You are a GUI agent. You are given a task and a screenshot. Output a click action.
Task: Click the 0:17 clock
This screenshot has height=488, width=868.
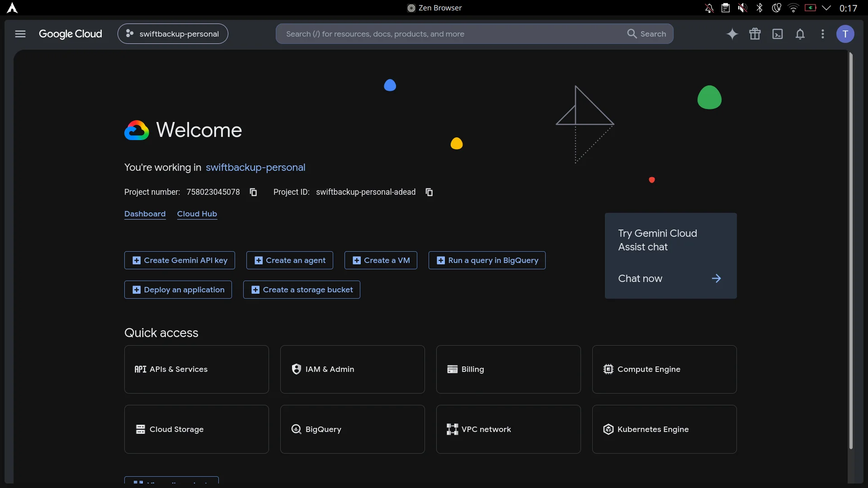tap(848, 8)
